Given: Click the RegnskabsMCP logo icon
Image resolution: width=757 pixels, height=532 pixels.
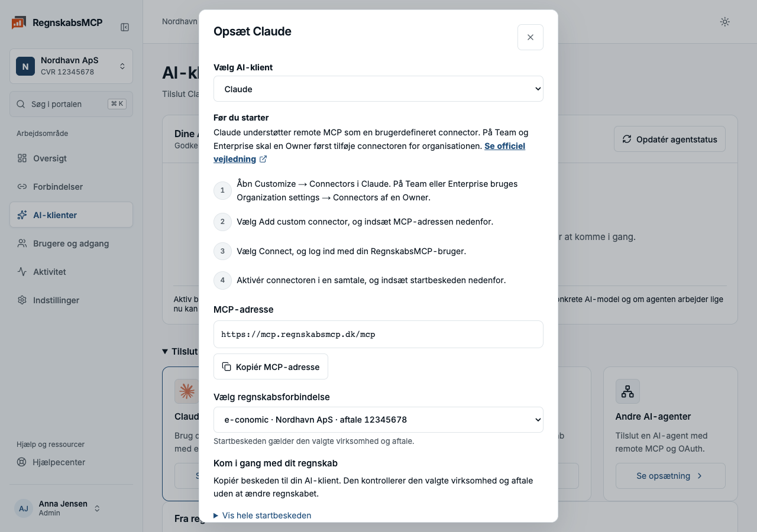Looking at the screenshot, I should tap(18, 22).
